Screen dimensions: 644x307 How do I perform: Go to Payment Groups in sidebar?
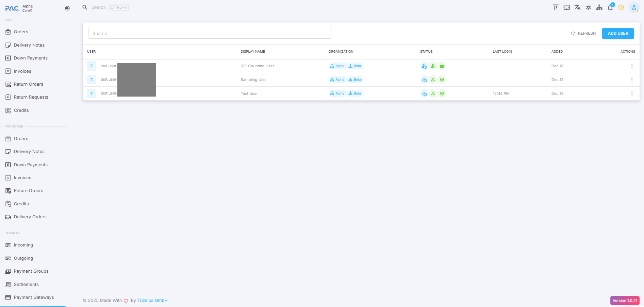pos(31,271)
